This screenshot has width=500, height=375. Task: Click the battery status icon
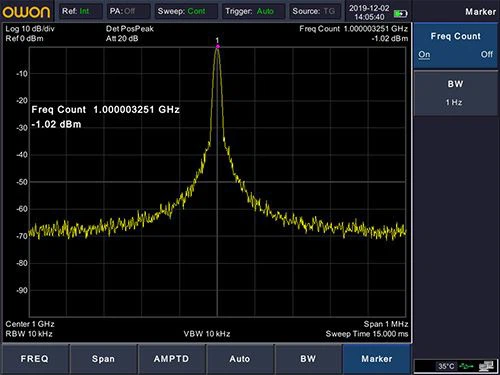tap(400, 13)
